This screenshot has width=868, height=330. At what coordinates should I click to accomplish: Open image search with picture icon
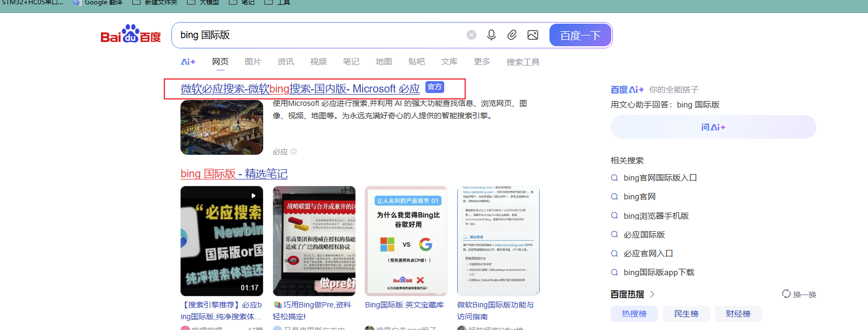tap(533, 35)
